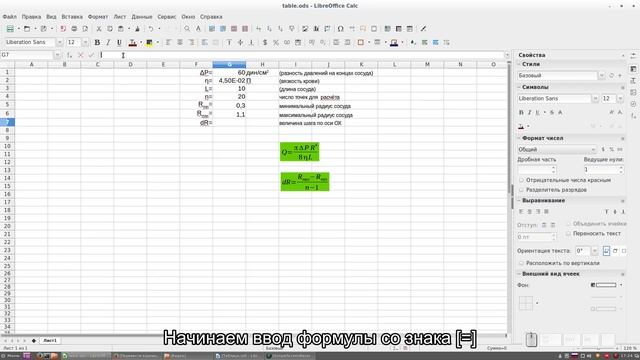Open the toolbar font size dropdown
Screen dimensions: 640x360
[x=85, y=42]
